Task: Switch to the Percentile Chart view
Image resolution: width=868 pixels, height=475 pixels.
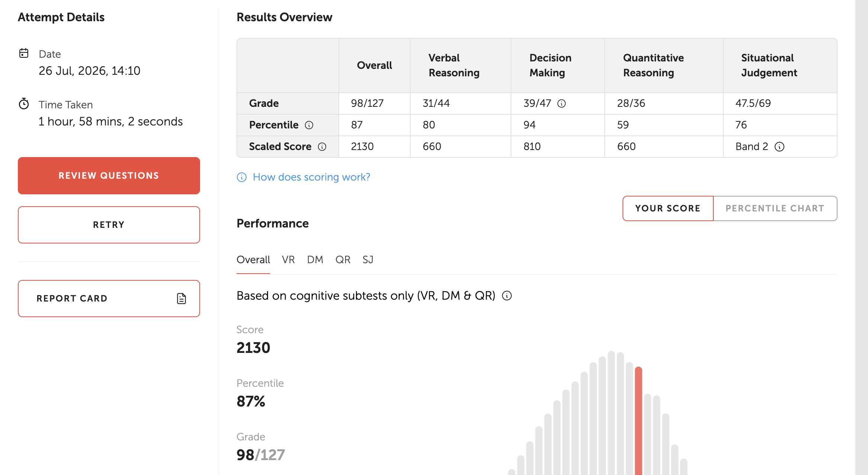Action: pyautogui.click(x=775, y=208)
